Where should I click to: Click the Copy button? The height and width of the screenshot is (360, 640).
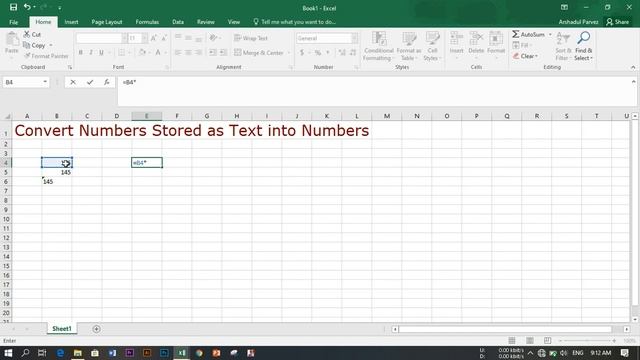click(x=34, y=45)
